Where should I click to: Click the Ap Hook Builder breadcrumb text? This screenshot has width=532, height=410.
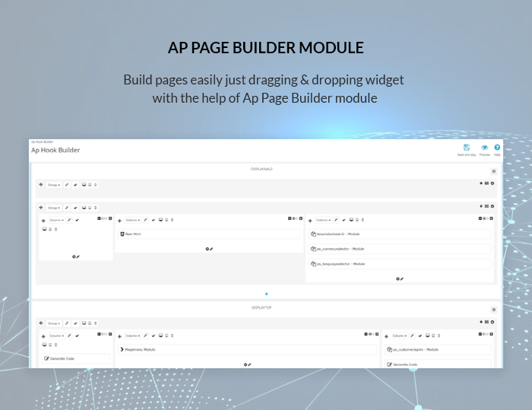(42, 142)
